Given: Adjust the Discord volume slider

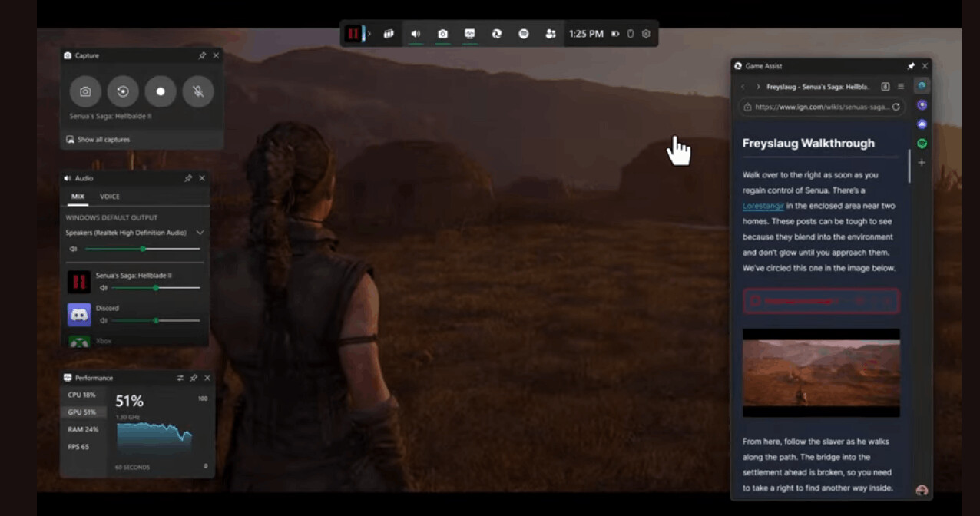Looking at the screenshot, I should [x=156, y=320].
